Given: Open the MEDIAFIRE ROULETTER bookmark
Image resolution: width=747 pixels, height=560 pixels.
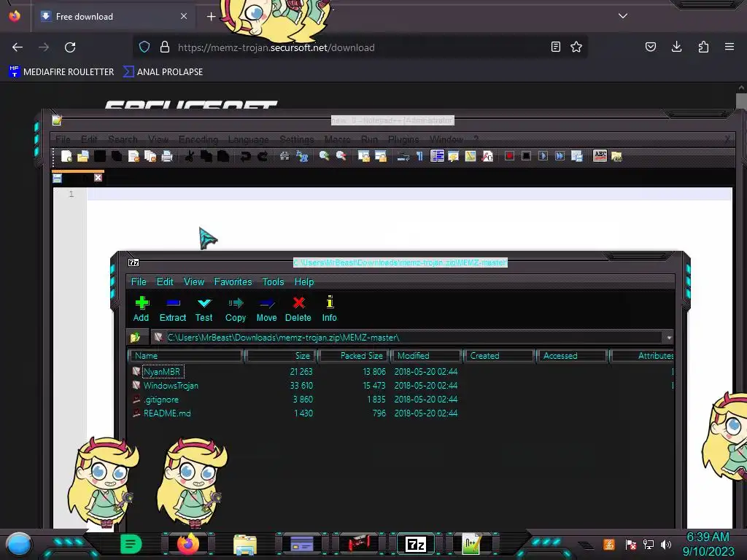Looking at the screenshot, I should pyautogui.click(x=61, y=72).
